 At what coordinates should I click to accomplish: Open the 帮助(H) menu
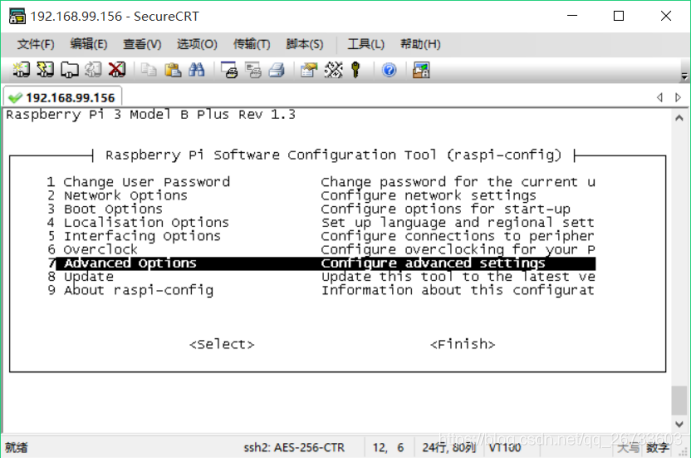pyautogui.click(x=420, y=44)
